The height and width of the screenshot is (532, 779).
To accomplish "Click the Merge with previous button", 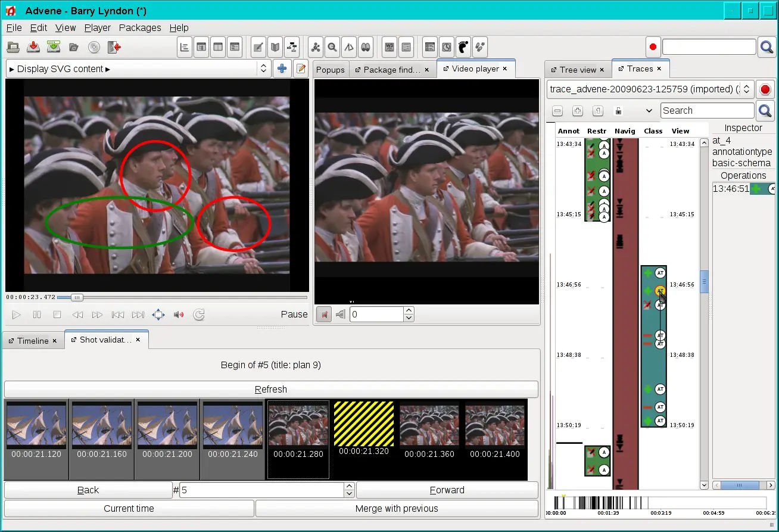I will pyautogui.click(x=397, y=508).
